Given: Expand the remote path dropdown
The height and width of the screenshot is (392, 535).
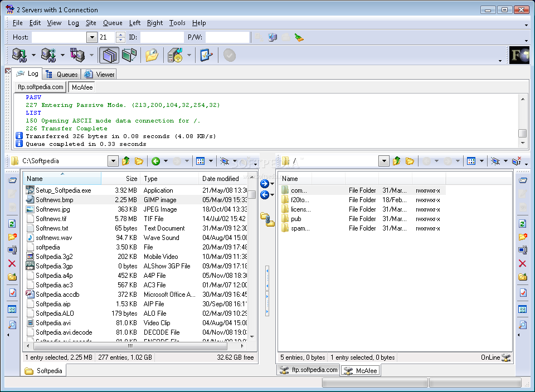Looking at the screenshot, I should point(384,161).
